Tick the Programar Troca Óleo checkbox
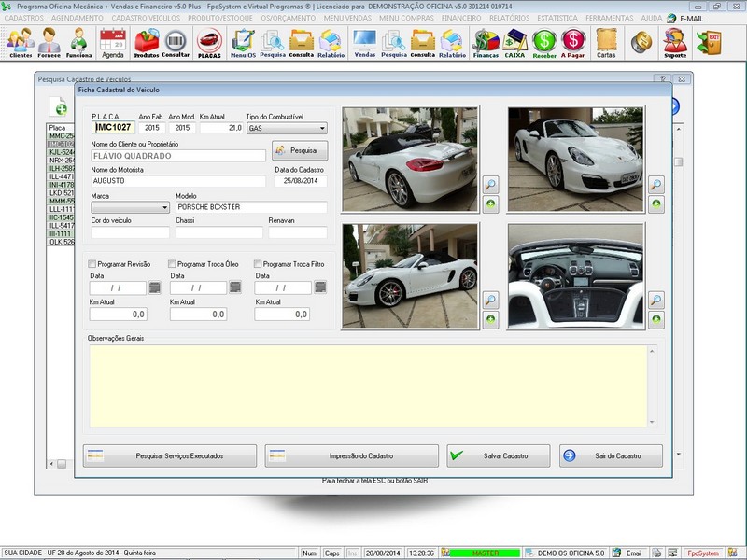Viewport: 747px width, 560px height. 173,264
